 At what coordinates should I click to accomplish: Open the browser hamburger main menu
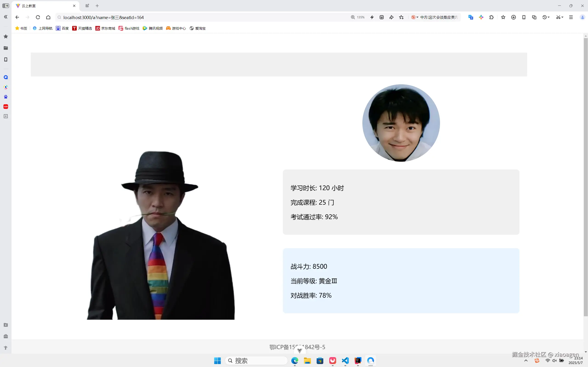click(571, 17)
